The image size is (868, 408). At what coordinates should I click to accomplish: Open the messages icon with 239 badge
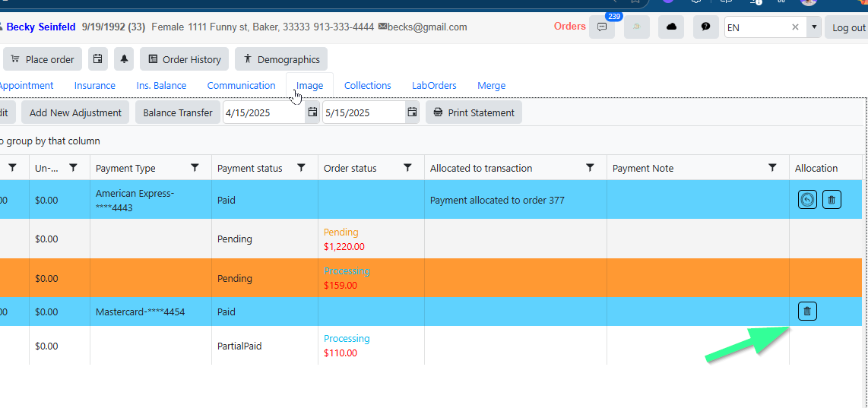[602, 27]
